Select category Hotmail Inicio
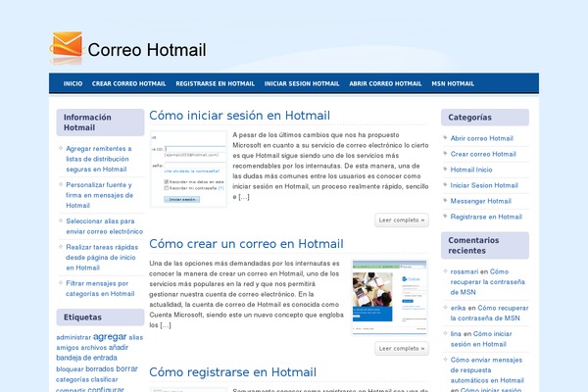Screen dimensions: 588x392 (471, 170)
